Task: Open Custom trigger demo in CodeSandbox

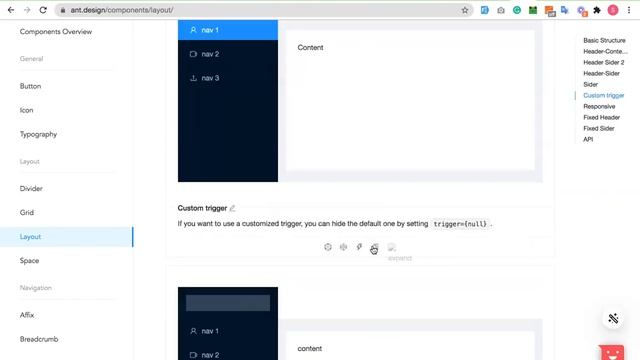Action: coord(328,247)
